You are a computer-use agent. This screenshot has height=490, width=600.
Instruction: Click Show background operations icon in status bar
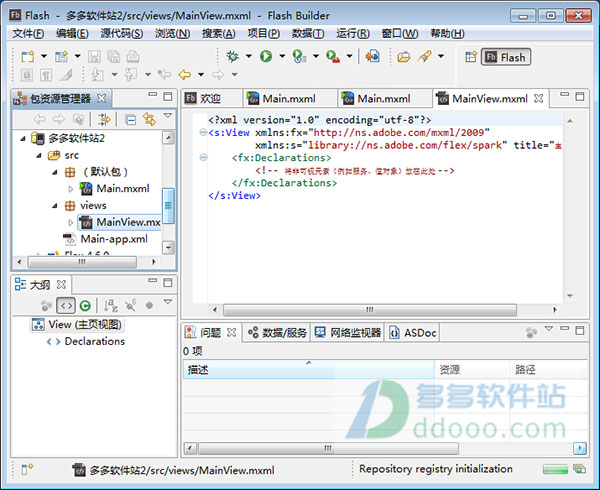[x=579, y=469]
